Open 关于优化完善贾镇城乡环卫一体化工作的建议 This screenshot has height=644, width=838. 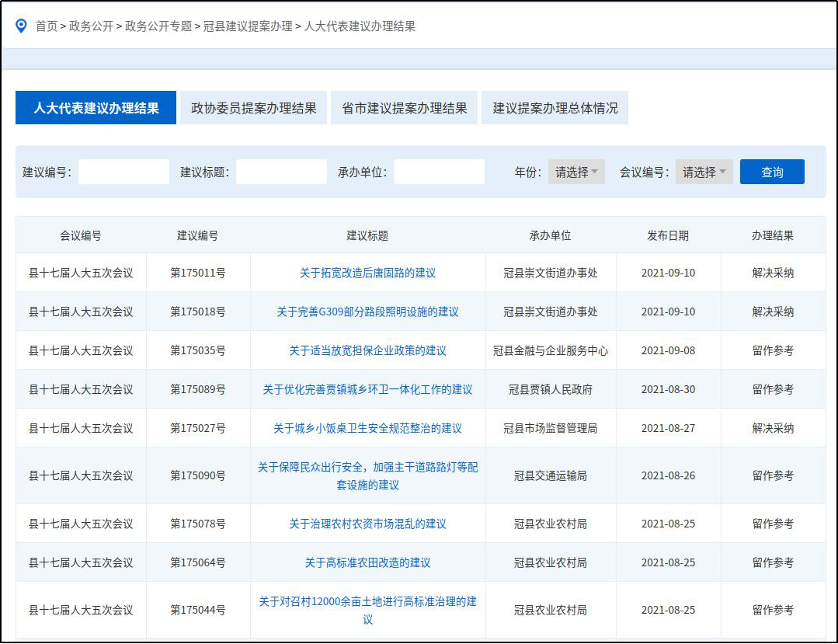click(x=367, y=390)
